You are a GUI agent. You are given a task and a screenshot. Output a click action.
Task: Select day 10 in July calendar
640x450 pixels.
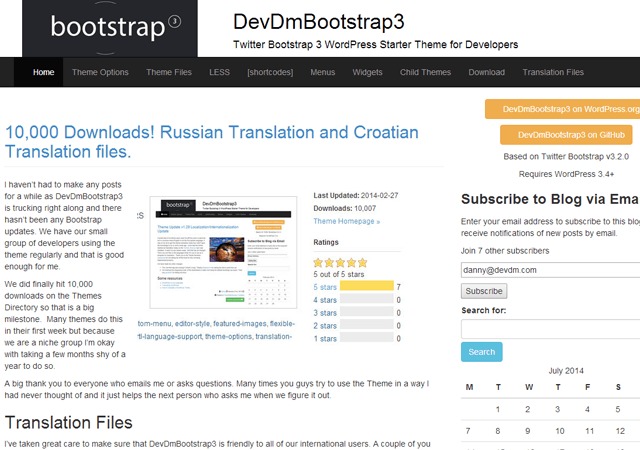[x=560, y=431]
